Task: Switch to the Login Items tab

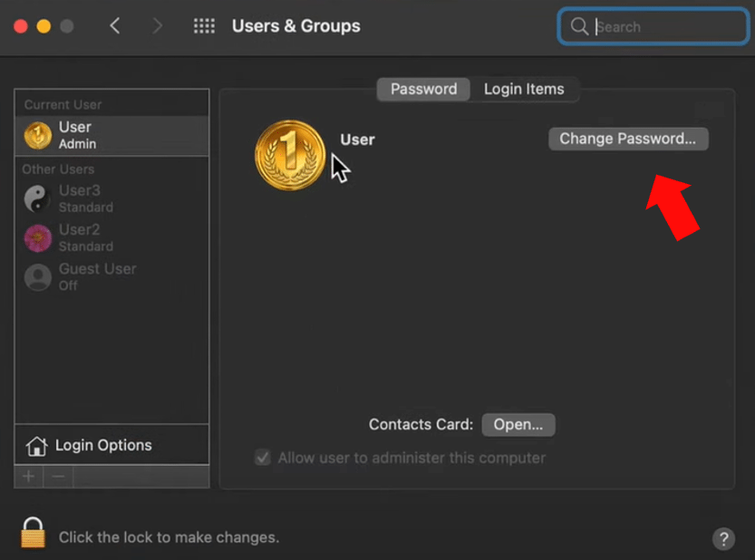Action: pos(524,89)
